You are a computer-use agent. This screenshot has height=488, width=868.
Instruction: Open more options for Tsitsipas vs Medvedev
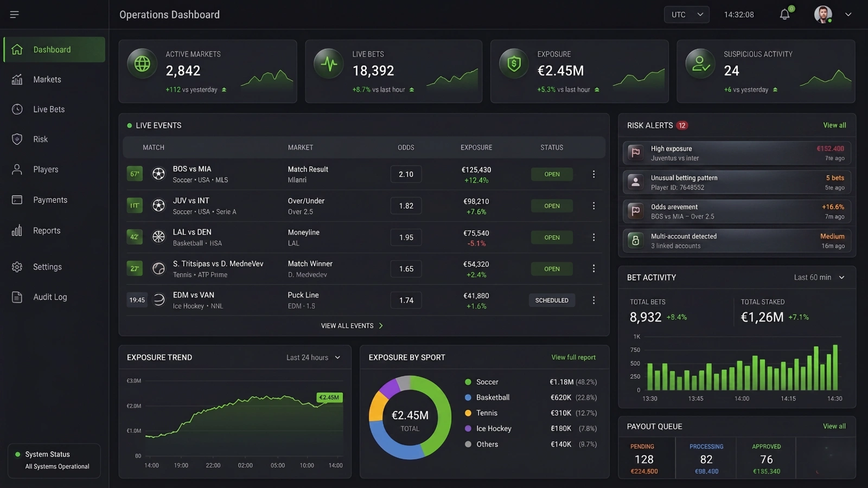(x=593, y=268)
